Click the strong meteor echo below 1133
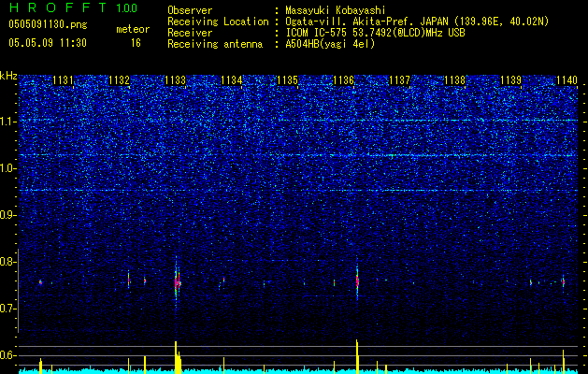The height and width of the screenshot is (374, 588). click(x=177, y=282)
